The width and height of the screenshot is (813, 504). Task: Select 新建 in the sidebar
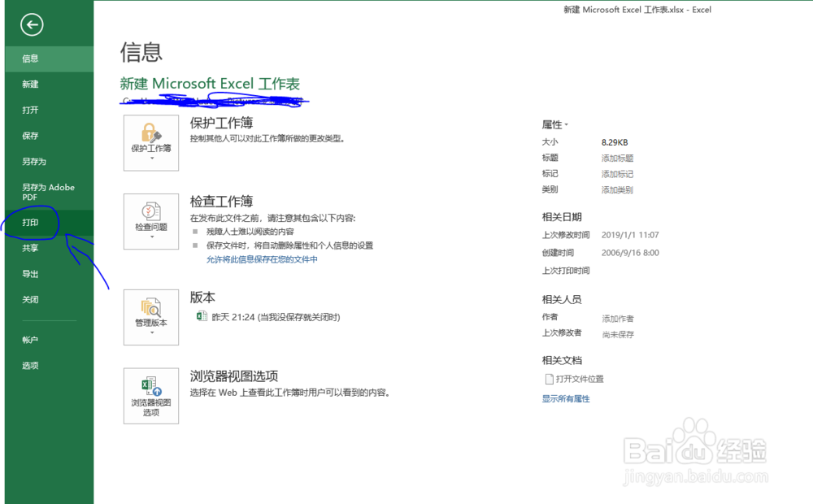(x=50, y=84)
